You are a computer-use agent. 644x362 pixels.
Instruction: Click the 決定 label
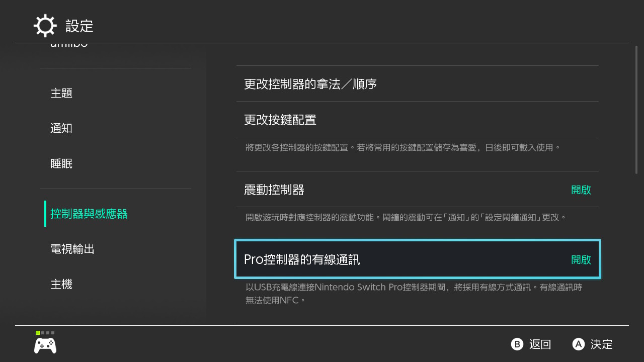[601, 344]
